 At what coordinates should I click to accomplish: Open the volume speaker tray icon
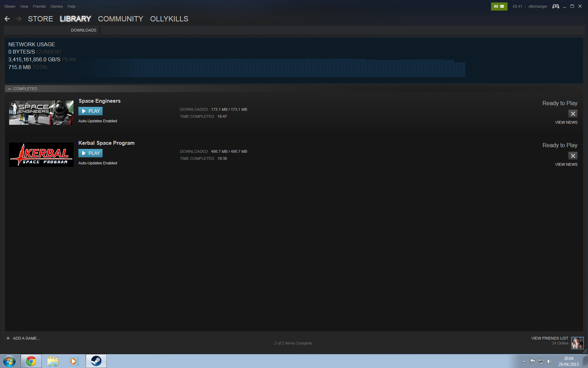[549, 361]
